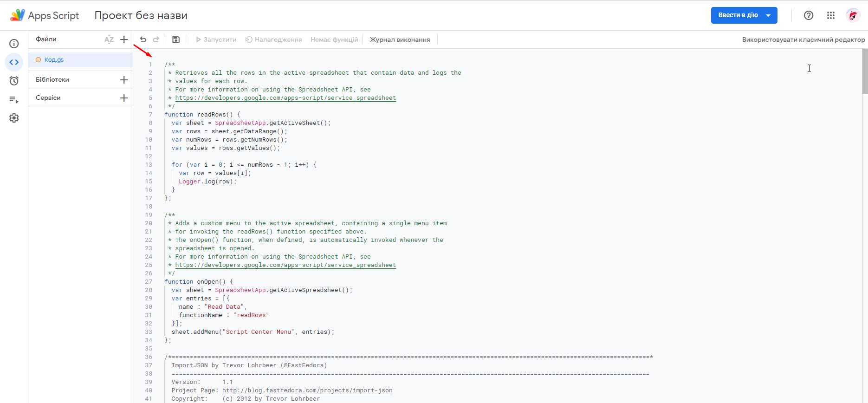Open the Executions list icon in sidebar
Screen dimensions: 868x403
point(14,99)
